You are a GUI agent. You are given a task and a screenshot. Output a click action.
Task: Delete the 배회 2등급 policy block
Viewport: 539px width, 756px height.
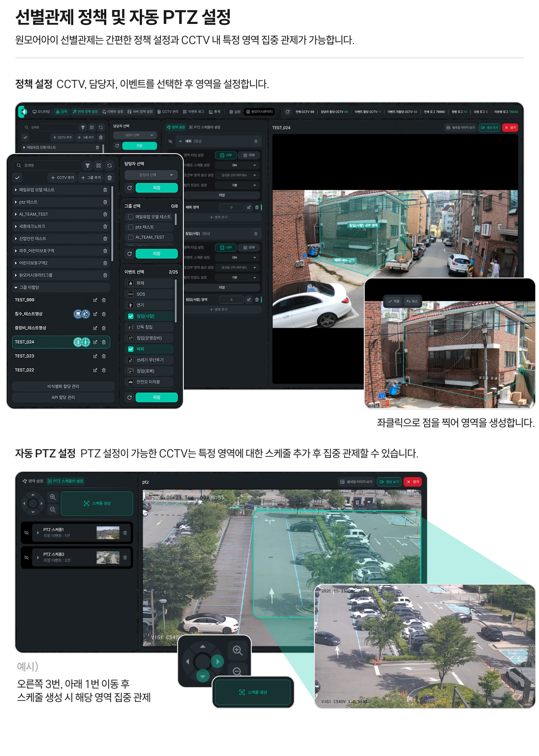(x=256, y=141)
